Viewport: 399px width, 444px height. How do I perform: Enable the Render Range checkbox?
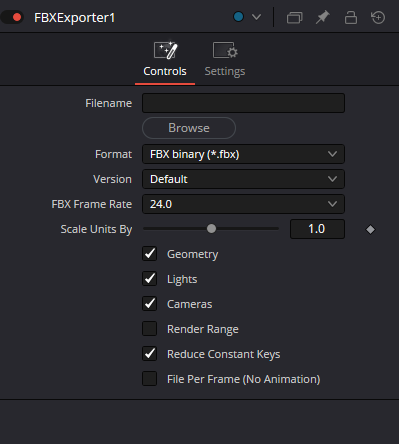click(x=149, y=329)
